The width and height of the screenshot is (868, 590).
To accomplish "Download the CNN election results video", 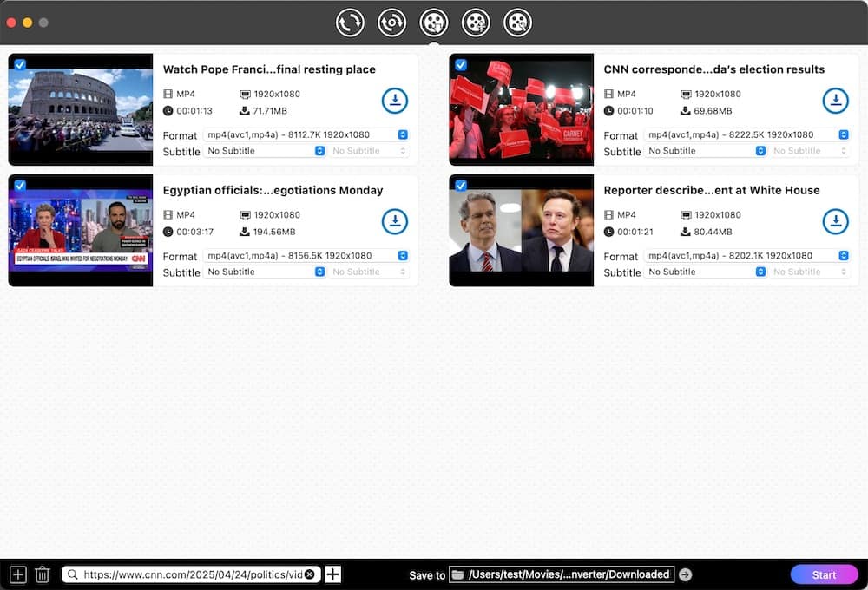I will point(836,100).
